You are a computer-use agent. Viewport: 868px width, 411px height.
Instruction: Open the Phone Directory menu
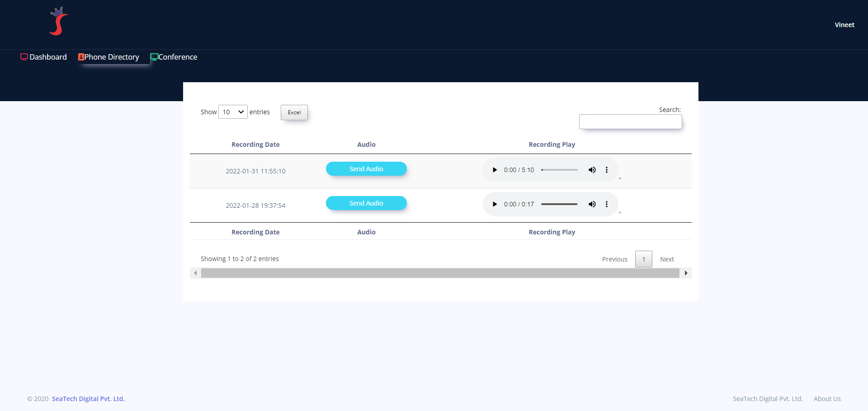pyautogui.click(x=108, y=57)
